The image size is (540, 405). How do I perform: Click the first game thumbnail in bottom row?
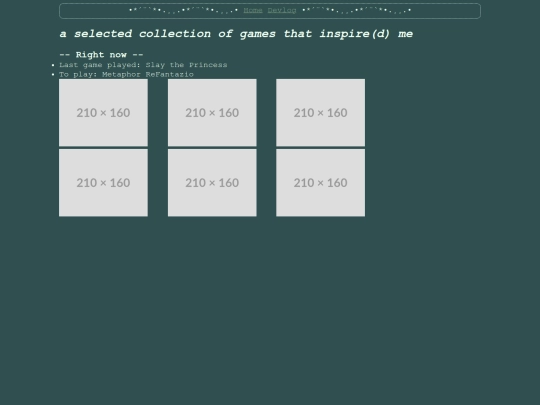103,183
